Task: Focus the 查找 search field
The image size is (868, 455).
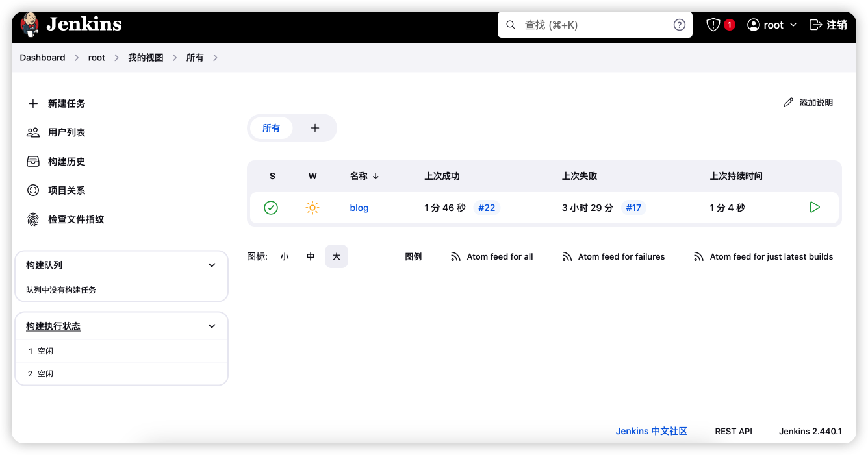Action: point(594,25)
